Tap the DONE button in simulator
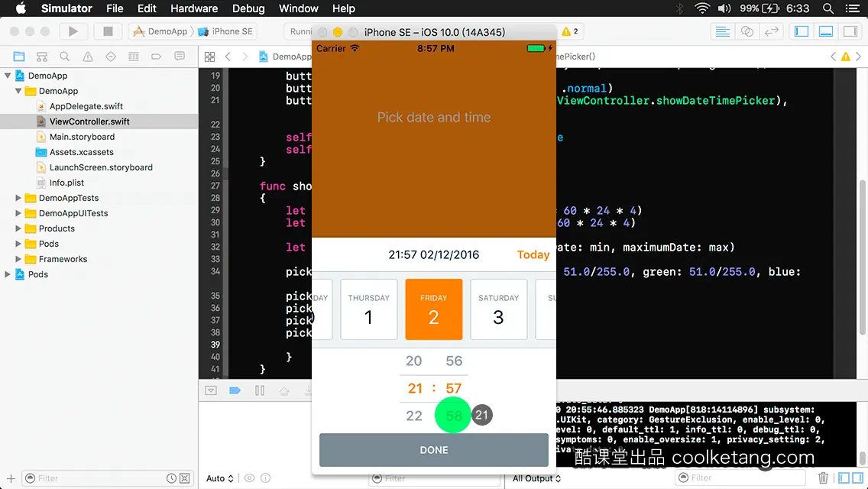This screenshot has height=489, width=868. point(434,450)
